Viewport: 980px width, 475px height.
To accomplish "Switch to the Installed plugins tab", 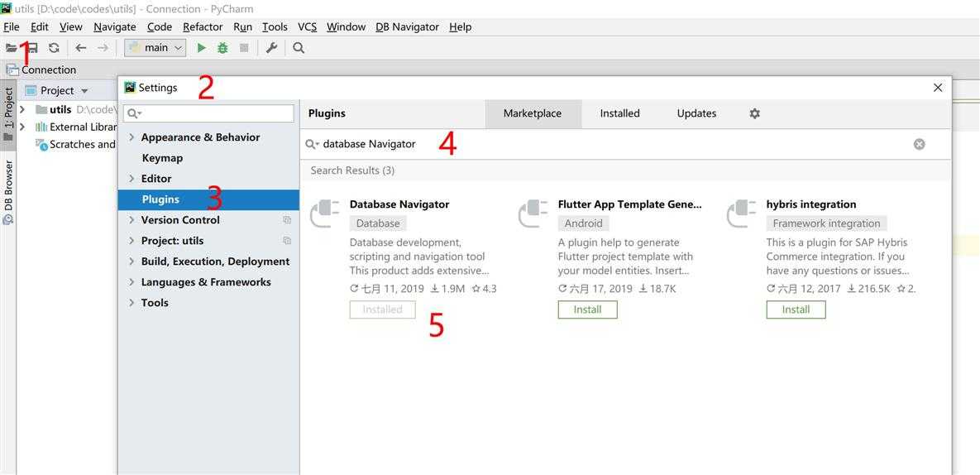I will tap(619, 113).
